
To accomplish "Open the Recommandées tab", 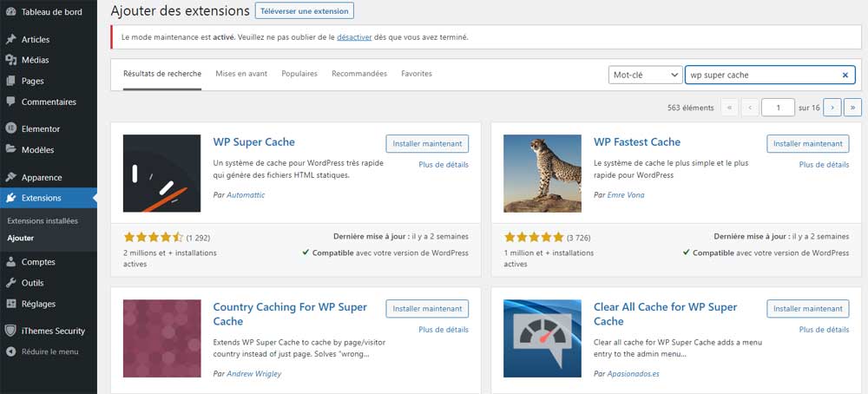I will pos(359,74).
